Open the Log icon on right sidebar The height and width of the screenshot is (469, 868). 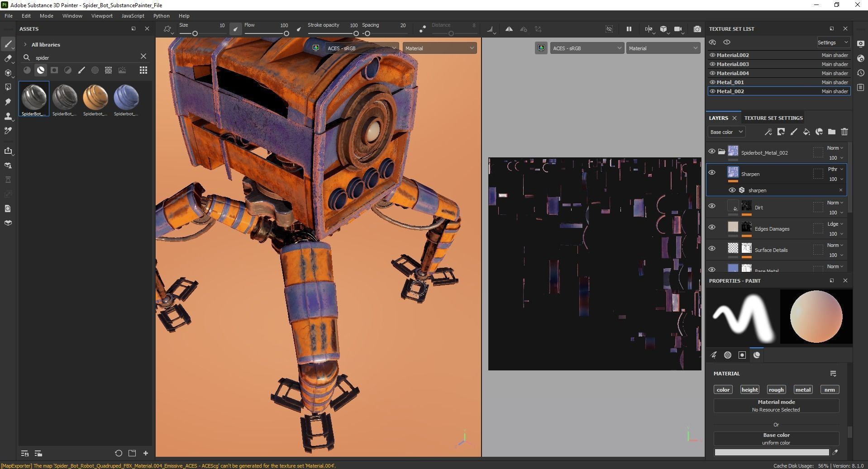pos(860,87)
